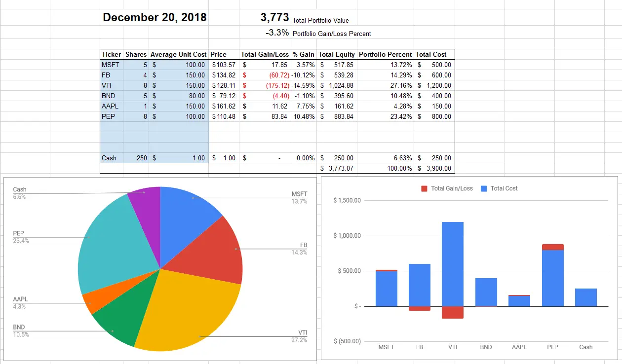Click the blue Total Cost legend swatch
The height and width of the screenshot is (364, 622).
pos(484,188)
